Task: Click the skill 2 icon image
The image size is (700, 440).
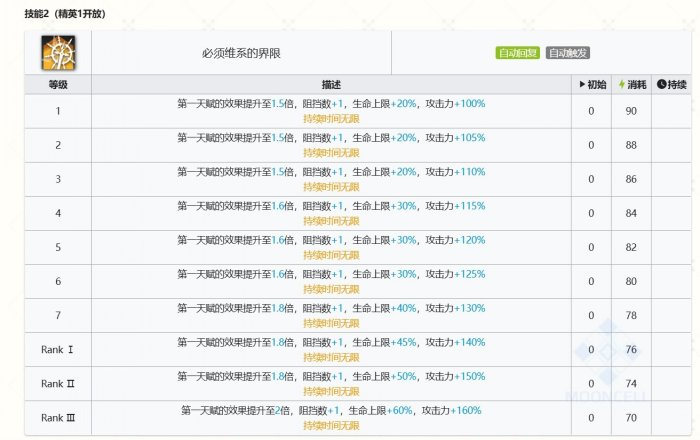Action: [x=59, y=51]
